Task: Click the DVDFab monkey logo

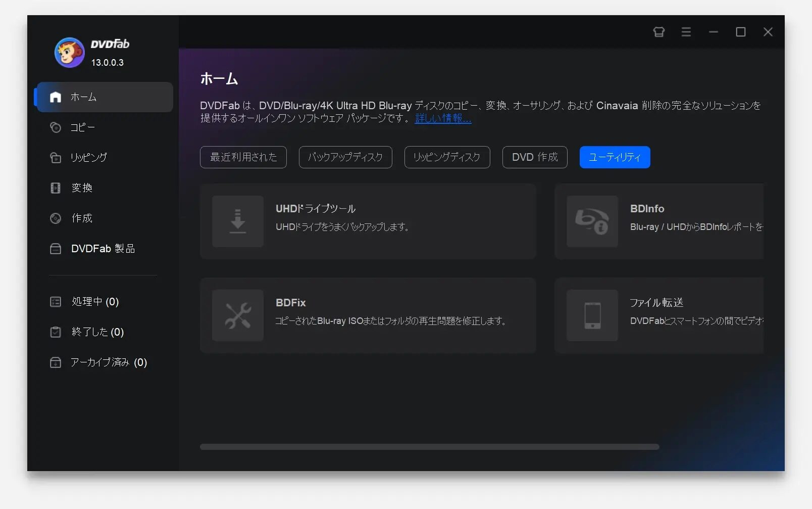Action: (69, 53)
